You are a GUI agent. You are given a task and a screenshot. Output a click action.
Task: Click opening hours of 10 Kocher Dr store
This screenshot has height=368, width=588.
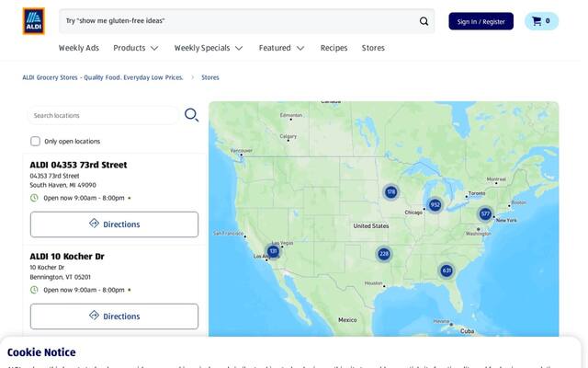[84, 290]
